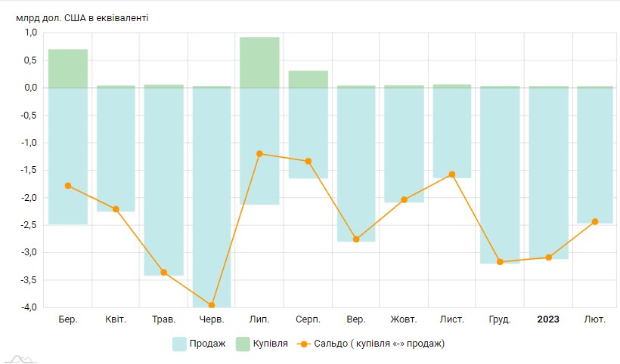Toggle the Купівля series legend label

tap(270, 344)
